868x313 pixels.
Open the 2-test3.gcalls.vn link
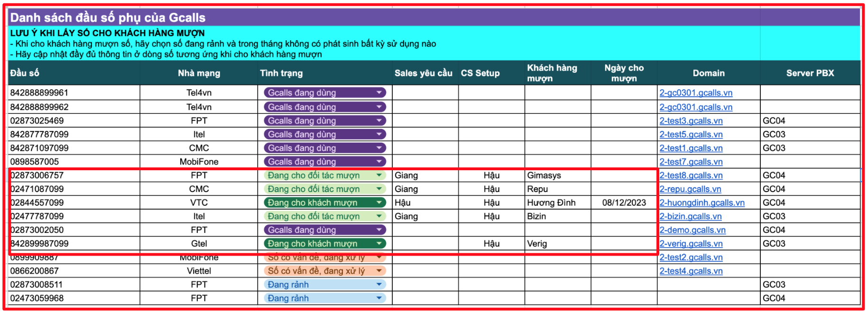tap(691, 121)
